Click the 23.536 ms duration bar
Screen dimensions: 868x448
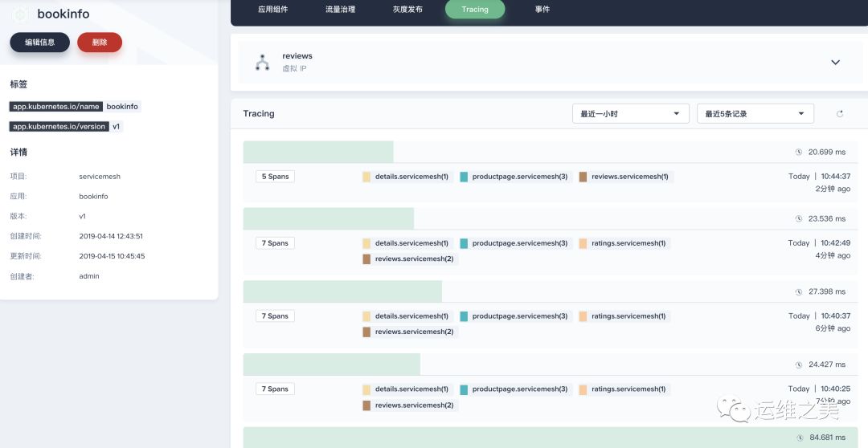pyautogui.click(x=328, y=218)
